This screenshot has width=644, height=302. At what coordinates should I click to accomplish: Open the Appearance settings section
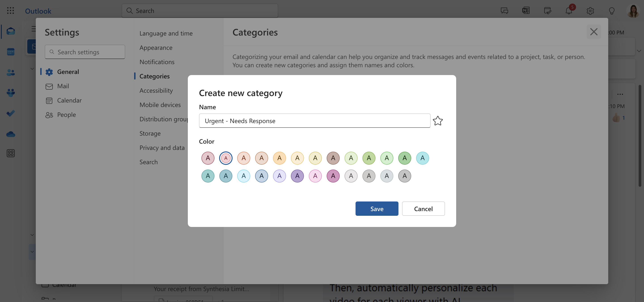(156, 47)
